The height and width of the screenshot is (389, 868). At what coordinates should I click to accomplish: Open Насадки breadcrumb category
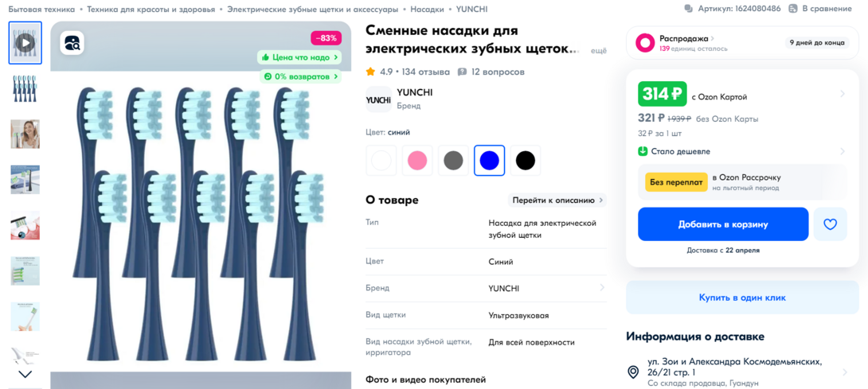(x=427, y=10)
